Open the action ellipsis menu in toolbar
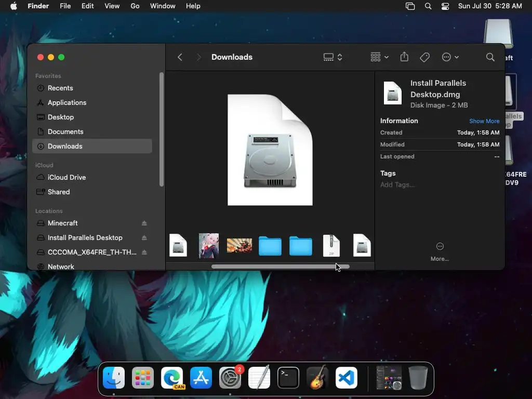The width and height of the screenshot is (532, 399). (450, 57)
